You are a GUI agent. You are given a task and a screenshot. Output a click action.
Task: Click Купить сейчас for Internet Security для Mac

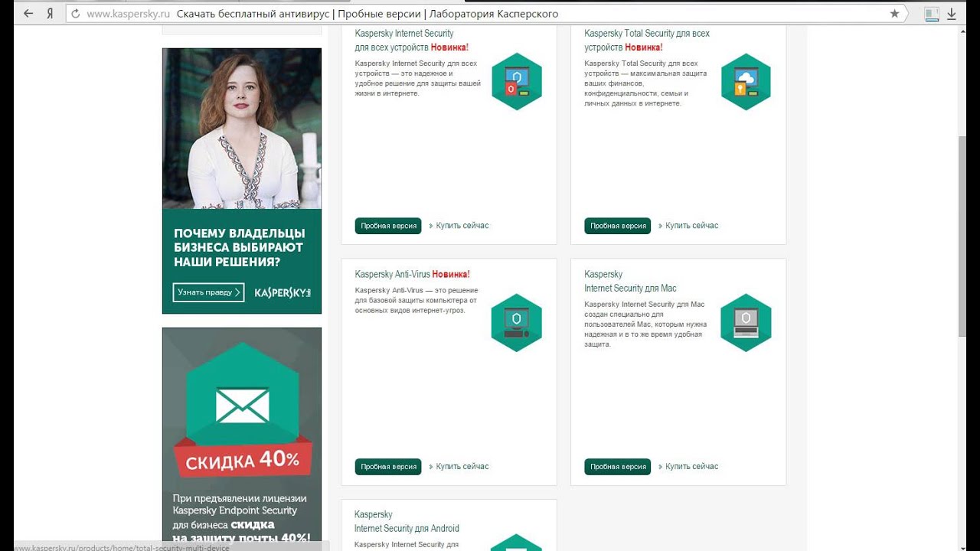691,467
